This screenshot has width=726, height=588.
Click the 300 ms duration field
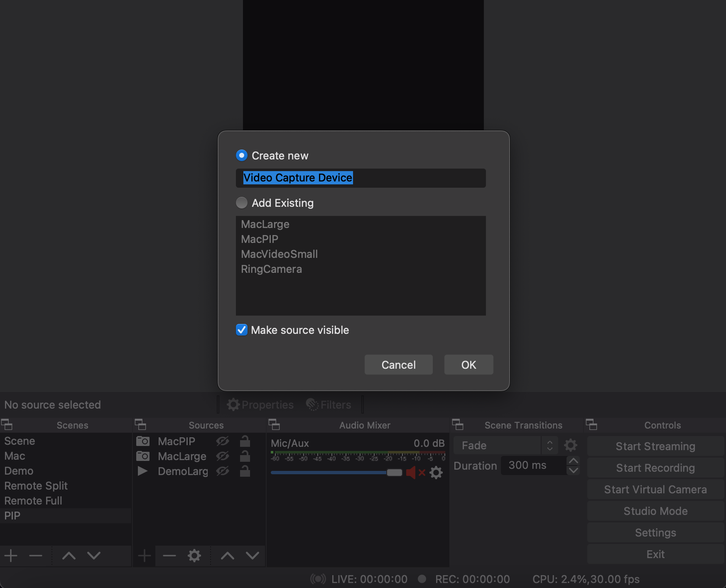[x=533, y=465]
